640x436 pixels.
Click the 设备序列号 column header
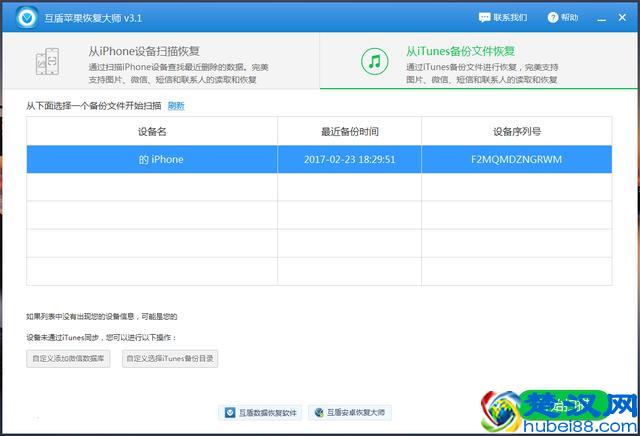(x=517, y=131)
